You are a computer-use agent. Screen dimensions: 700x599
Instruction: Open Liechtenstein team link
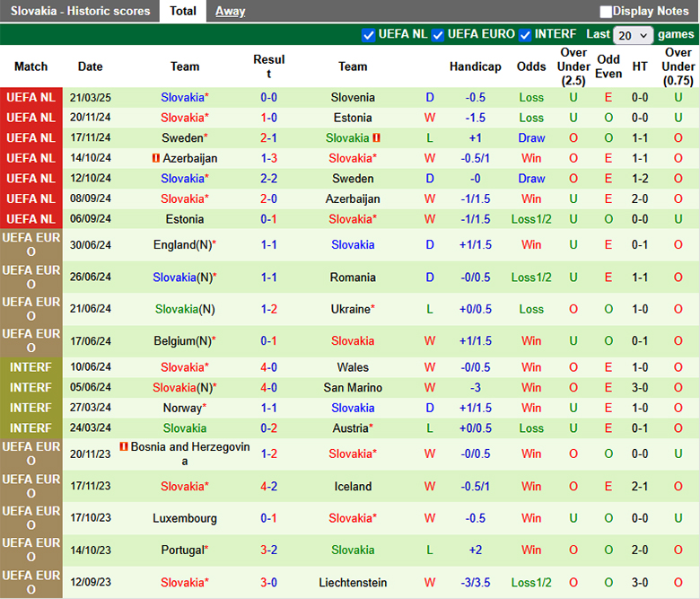[353, 583]
